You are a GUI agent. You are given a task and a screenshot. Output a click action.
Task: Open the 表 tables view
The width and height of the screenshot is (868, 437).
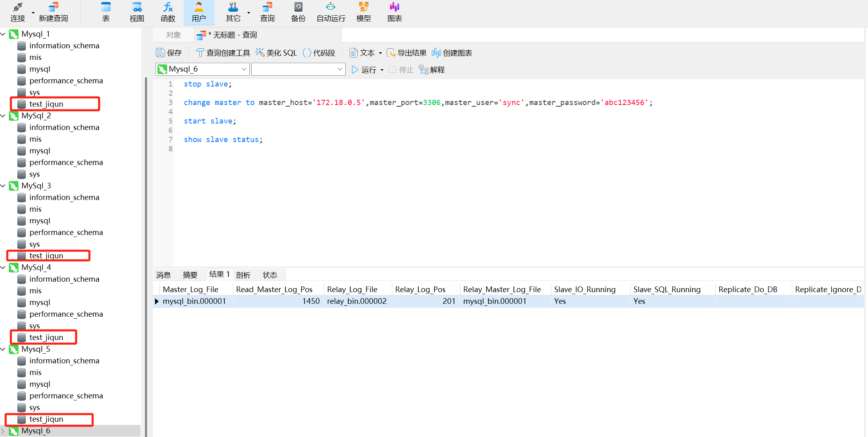(x=106, y=12)
